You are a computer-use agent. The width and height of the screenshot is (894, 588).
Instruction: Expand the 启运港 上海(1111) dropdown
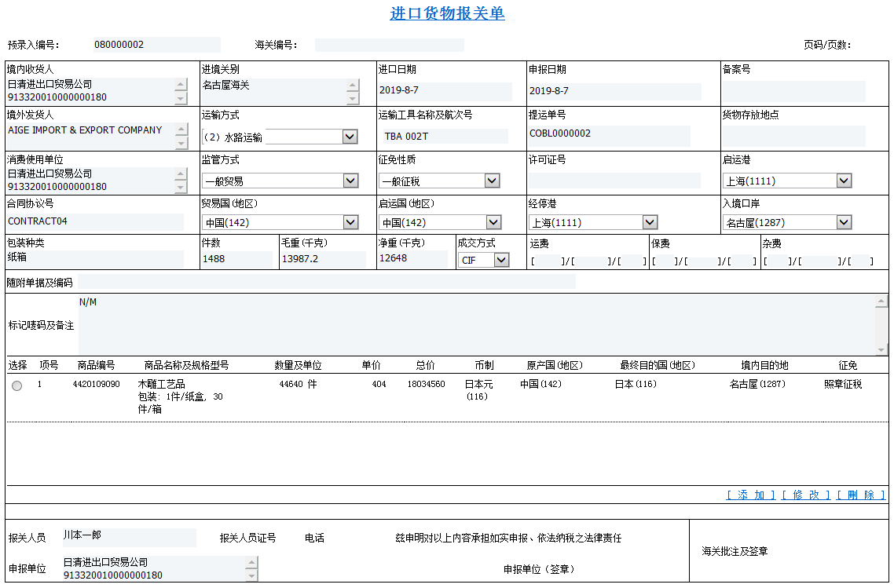click(843, 181)
